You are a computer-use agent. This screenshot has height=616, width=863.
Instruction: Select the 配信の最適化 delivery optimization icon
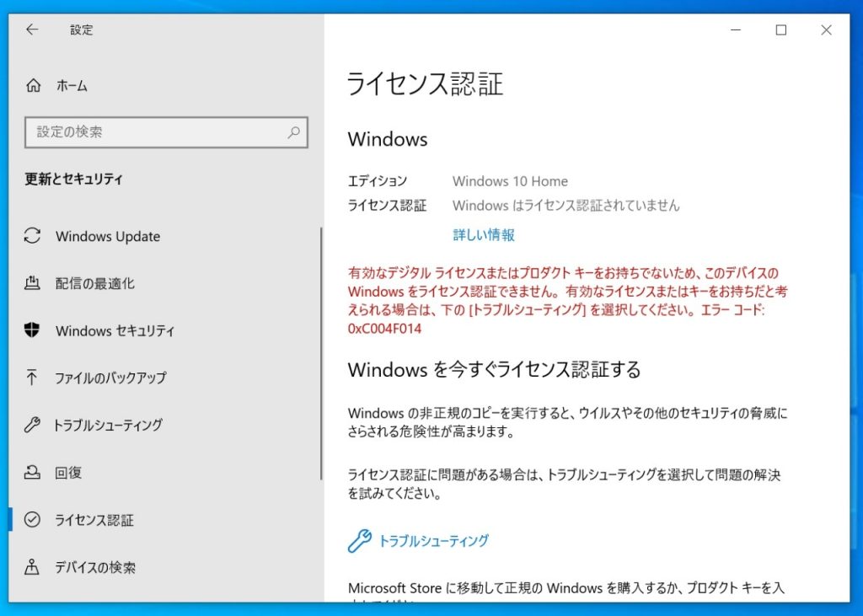[32, 284]
